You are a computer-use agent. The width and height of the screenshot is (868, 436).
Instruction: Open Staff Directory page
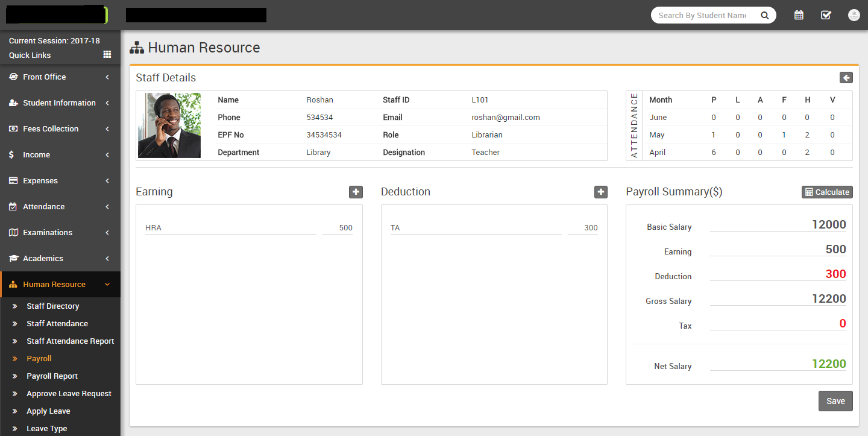[53, 306]
